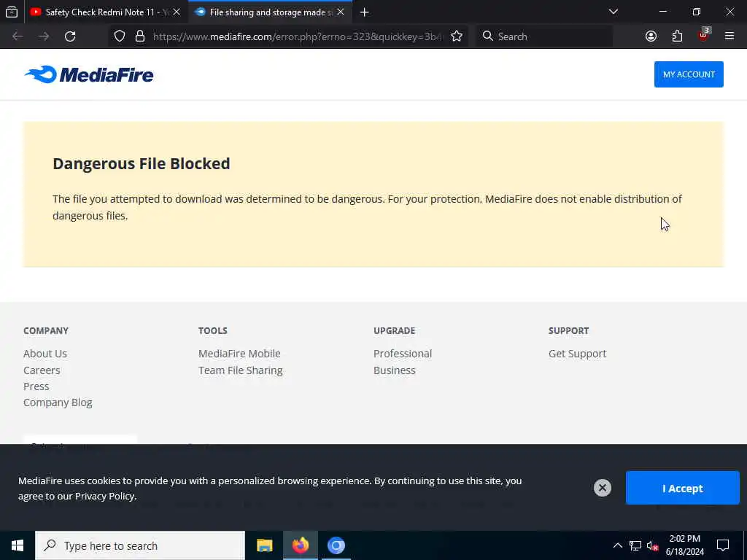
Task: Minimize the Firefox window
Action: click(x=662, y=12)
